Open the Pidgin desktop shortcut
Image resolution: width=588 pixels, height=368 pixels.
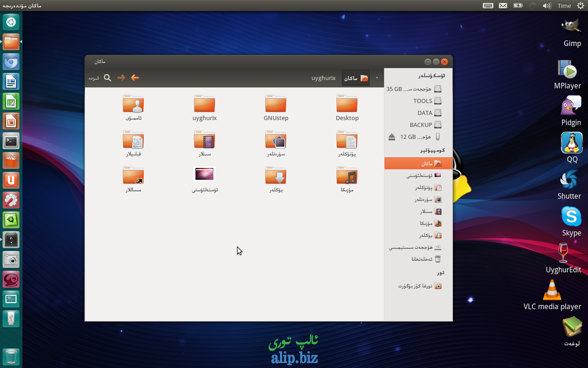(571, 111)
